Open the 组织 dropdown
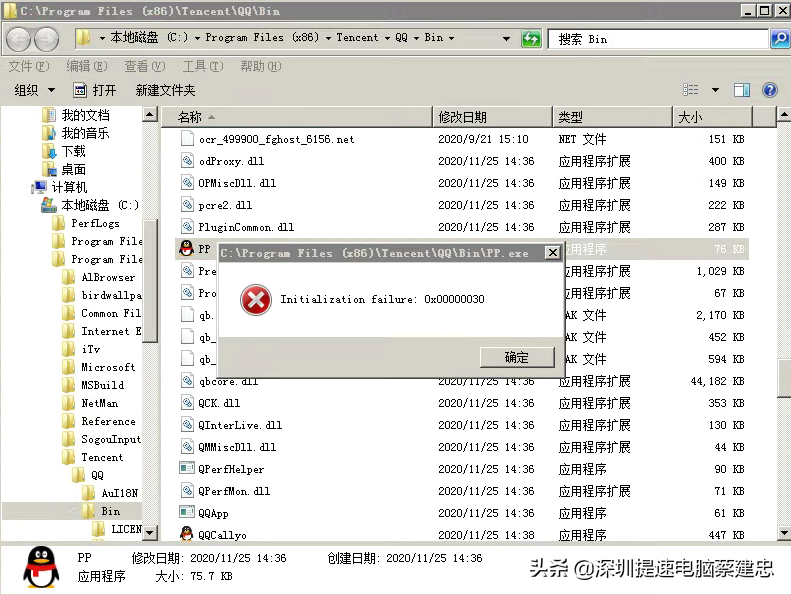The image size is (791, 595). [34, 90]
